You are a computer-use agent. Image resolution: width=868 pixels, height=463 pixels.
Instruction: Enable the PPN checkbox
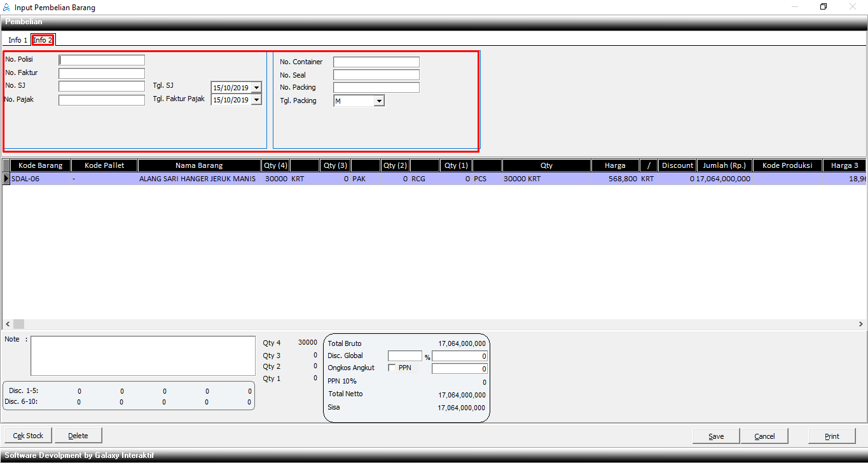tap(392, 368)
